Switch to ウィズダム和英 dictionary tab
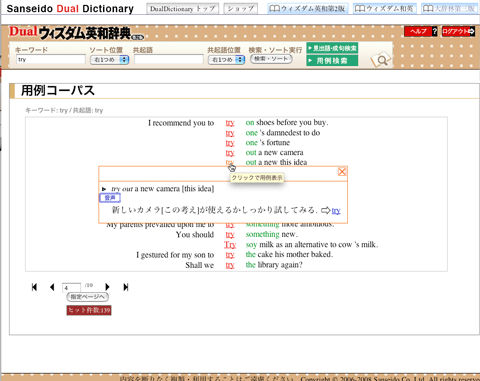This screenshot has width=480, height=381. point(384,9)
